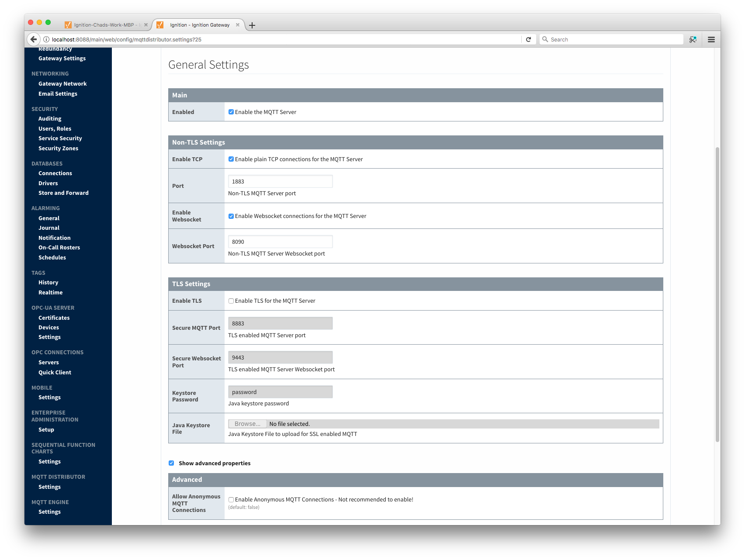Open Mobile Settings in sidebar

(x=49, y=397)
